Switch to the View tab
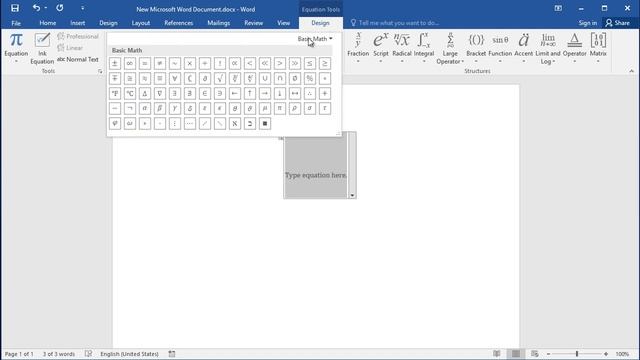This screenshot has height=360, width=640. pos(284,23)
